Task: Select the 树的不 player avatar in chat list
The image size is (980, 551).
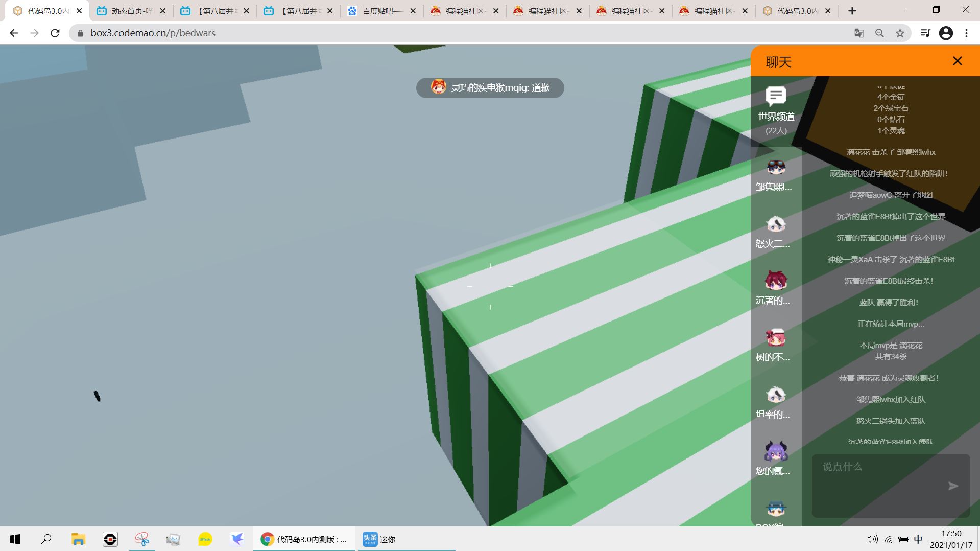Action: [x=776, y=337]
